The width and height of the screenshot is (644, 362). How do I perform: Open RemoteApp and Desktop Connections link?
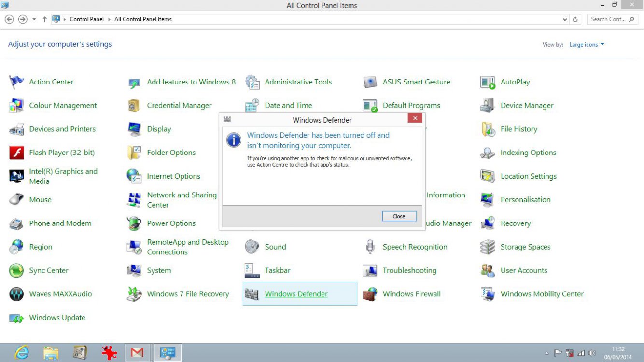188,247
